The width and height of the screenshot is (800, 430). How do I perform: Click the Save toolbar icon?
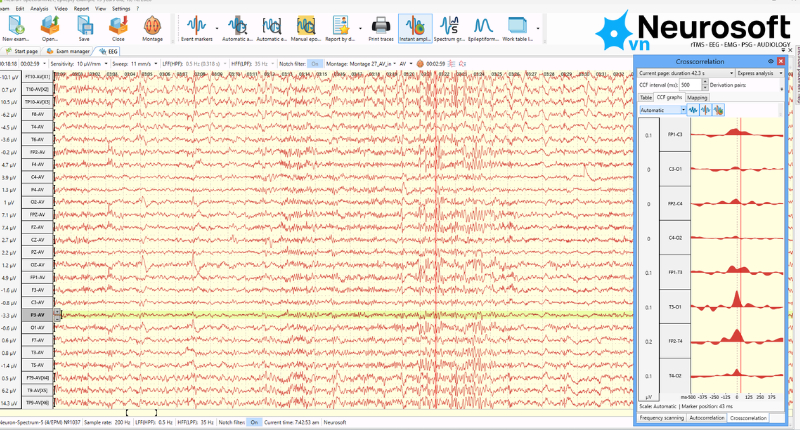pos(84,27)
